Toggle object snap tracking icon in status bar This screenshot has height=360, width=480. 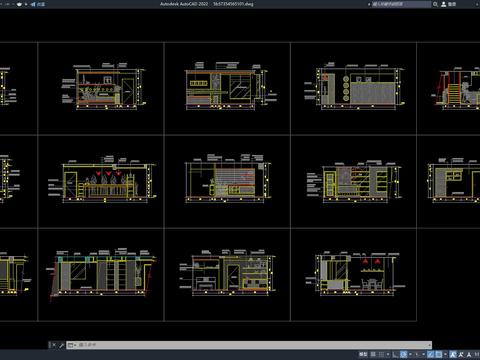pos(431,354)
